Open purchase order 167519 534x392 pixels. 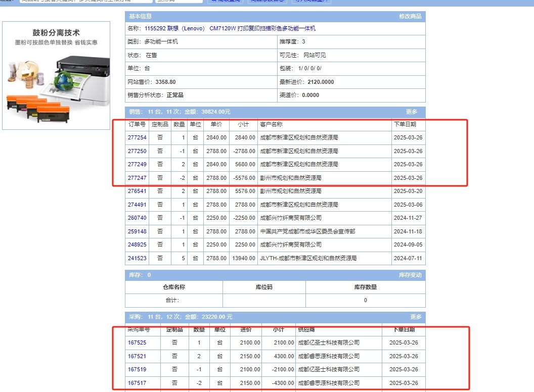[x=137, y=370]
